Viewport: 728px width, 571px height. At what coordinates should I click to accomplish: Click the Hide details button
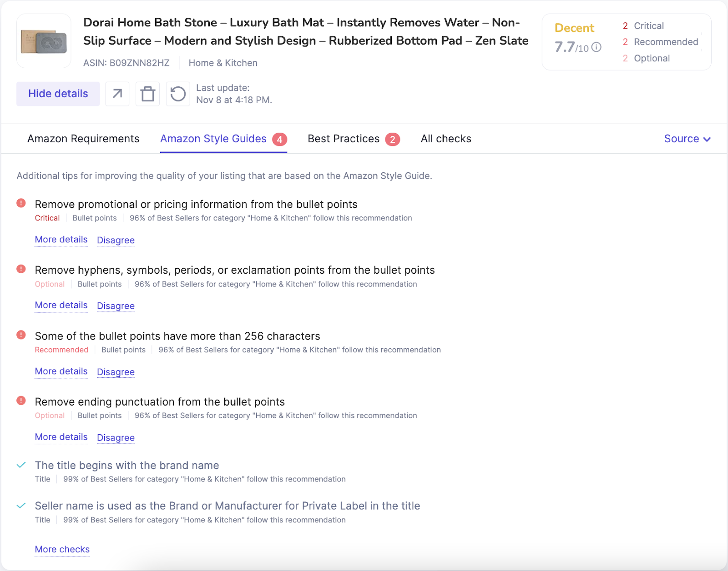(58, 94)
